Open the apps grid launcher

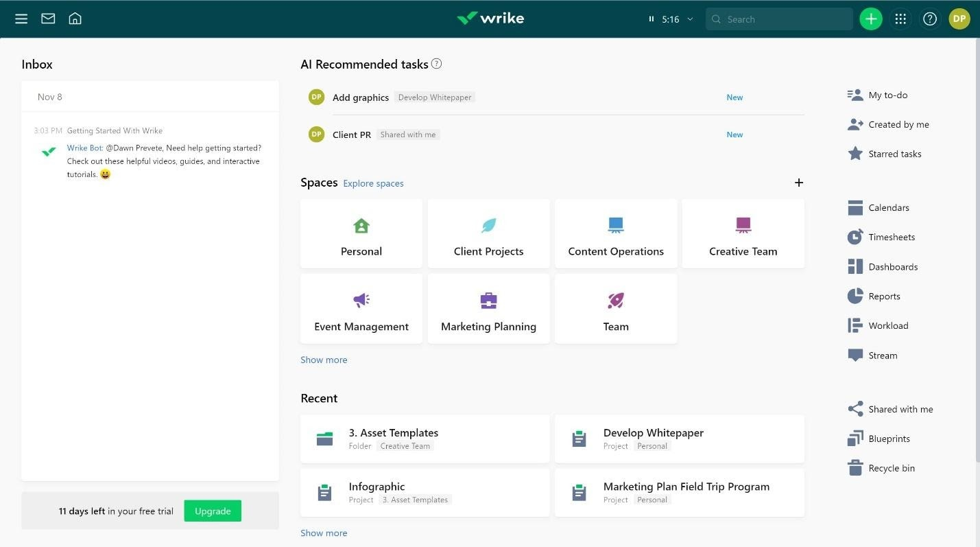click(901, 19)
